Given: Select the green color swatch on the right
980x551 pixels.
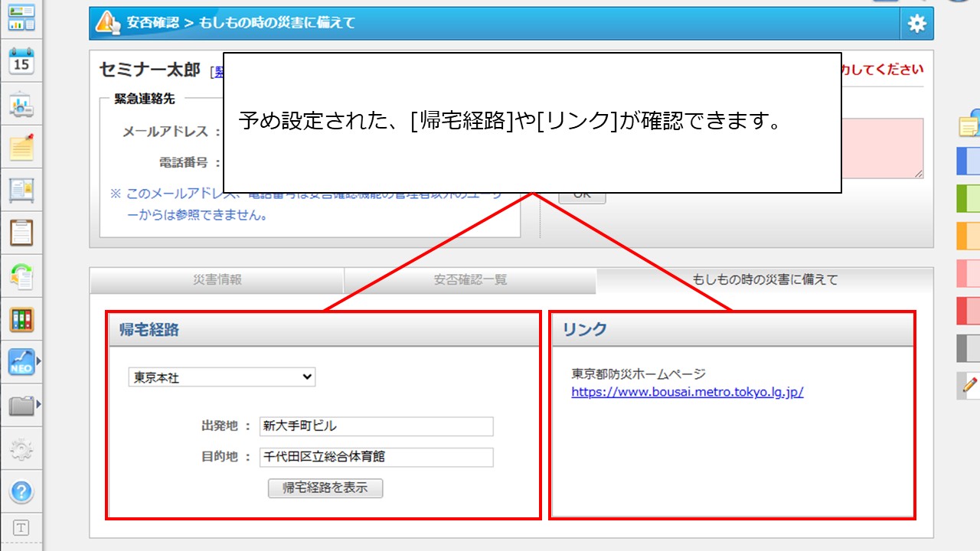Looking at the screenshot, I should [969, 199].
